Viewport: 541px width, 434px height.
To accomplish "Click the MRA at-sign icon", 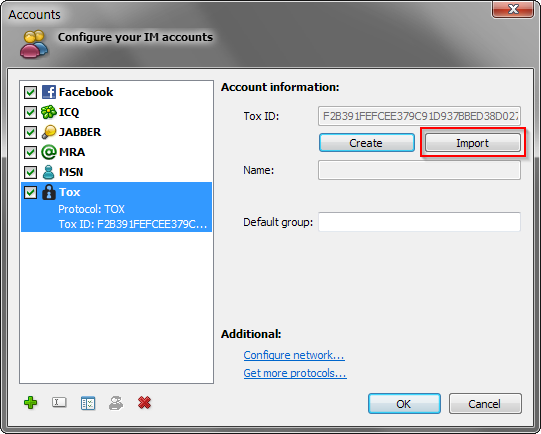I will click(49, 152).
